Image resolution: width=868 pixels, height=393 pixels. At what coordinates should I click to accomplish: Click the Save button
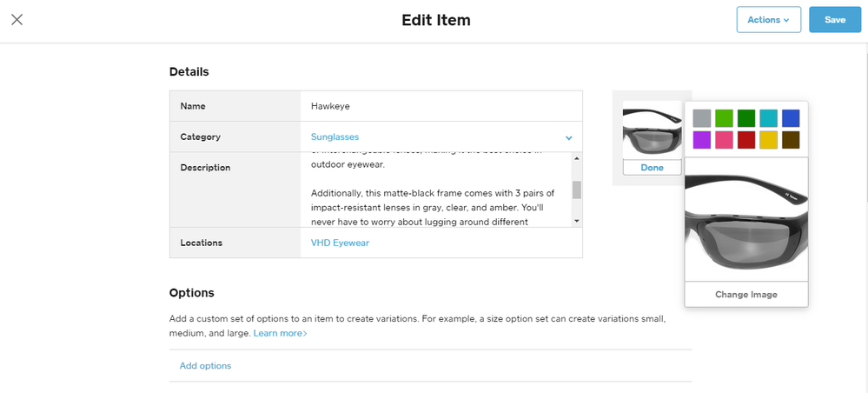[x=834, y=20]
